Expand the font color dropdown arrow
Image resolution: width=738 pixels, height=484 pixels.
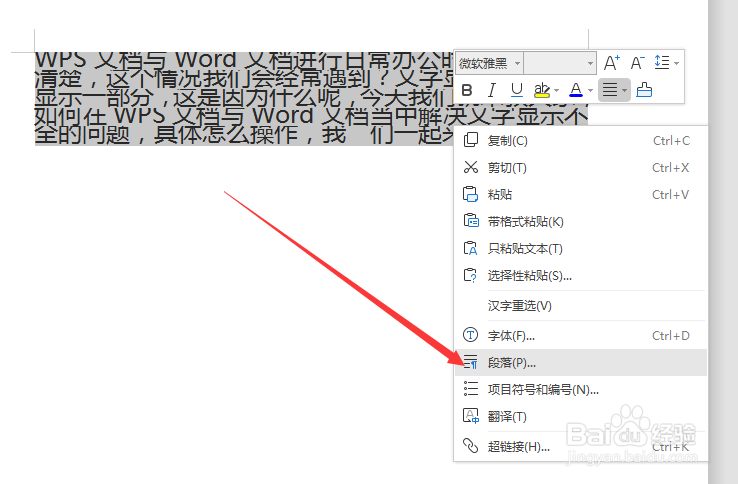pyautogui.click(x=590, y=90)
